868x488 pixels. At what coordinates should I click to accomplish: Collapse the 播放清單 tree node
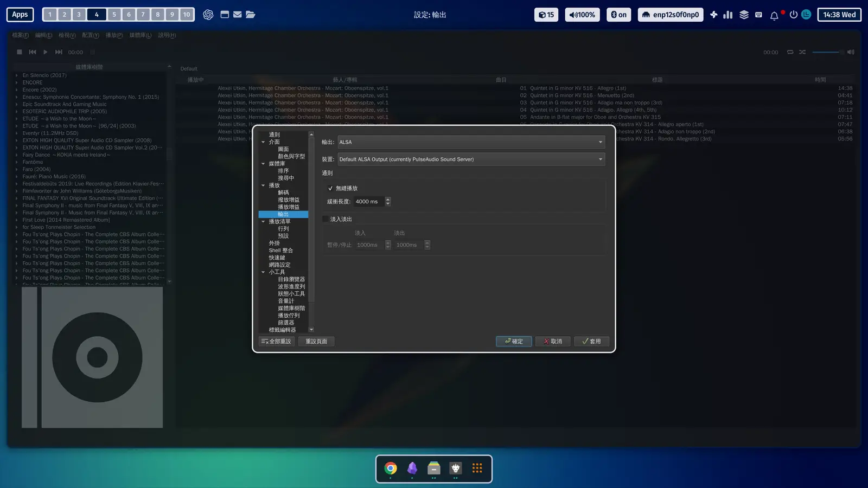coord(264,221)
